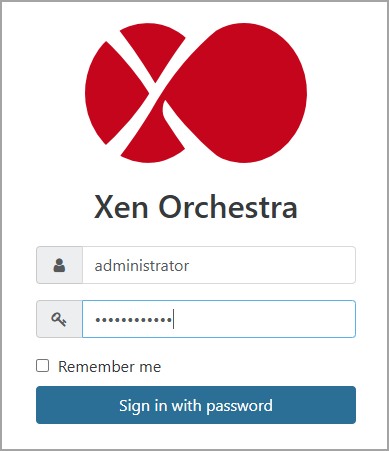Tick the box left of Remember me

(x=43, y=366)
